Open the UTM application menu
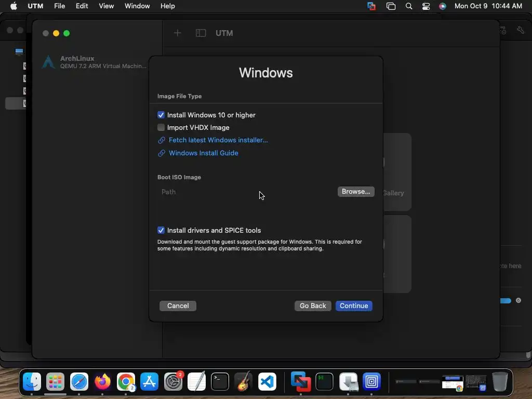The height and width of the screenshot is (399, 532). 35,6
